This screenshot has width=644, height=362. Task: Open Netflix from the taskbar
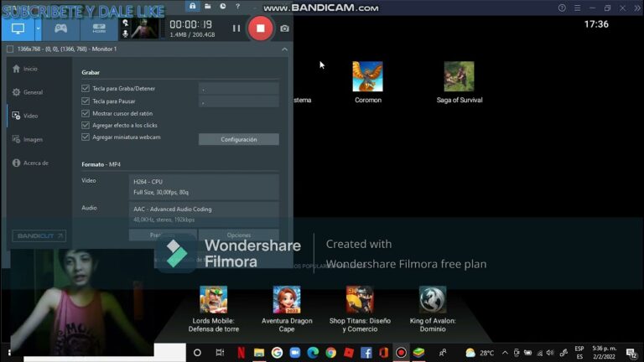(x=241, y=353)
